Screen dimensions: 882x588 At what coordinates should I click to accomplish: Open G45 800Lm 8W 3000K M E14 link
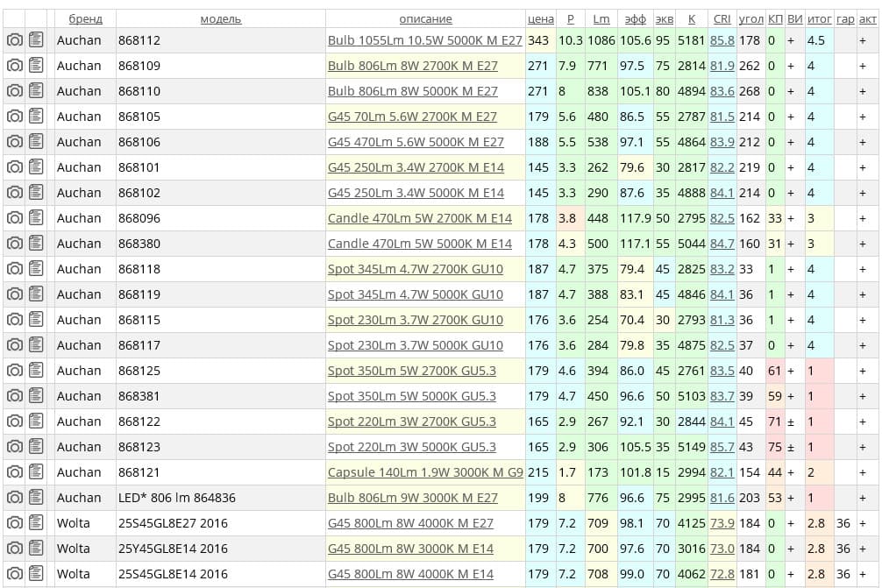click(x=410, y=549)
